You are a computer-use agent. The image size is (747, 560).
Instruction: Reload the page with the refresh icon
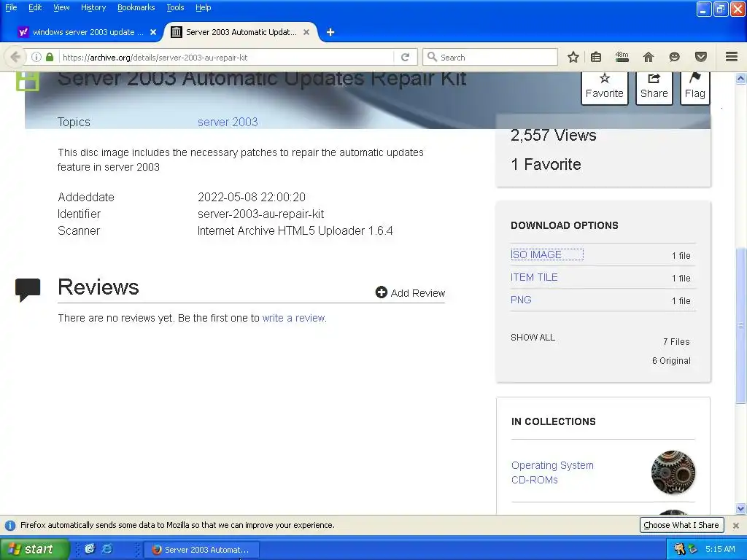pyautogui.click(x=406, y=57)
